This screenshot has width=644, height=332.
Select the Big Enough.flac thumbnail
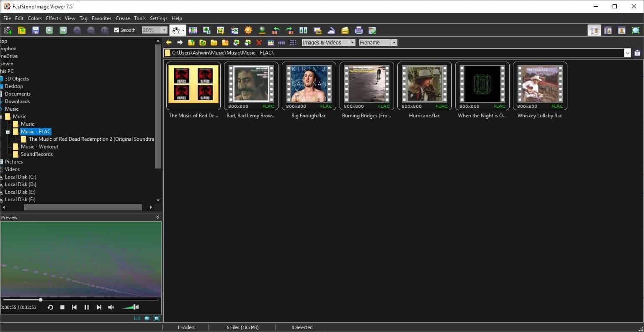tap(309, 86)
